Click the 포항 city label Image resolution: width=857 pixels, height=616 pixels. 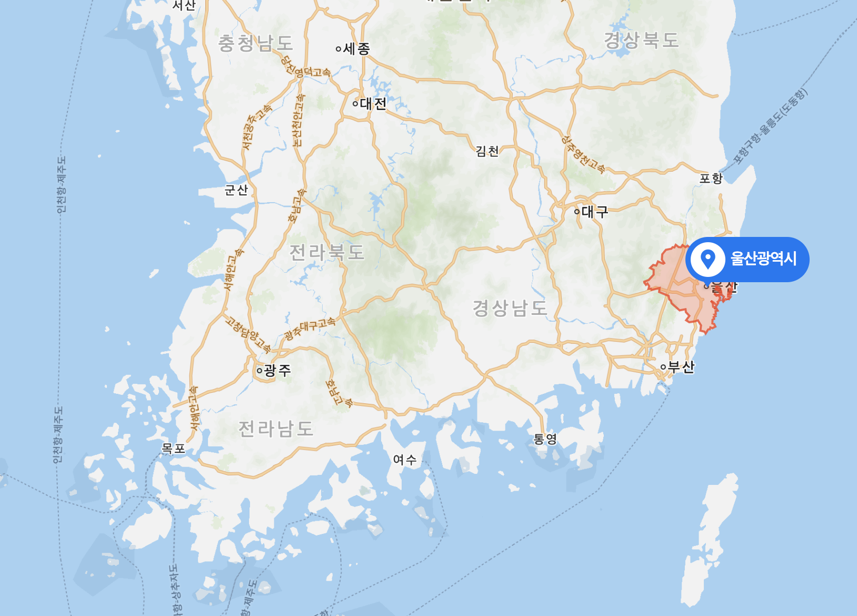click(711, 178)
